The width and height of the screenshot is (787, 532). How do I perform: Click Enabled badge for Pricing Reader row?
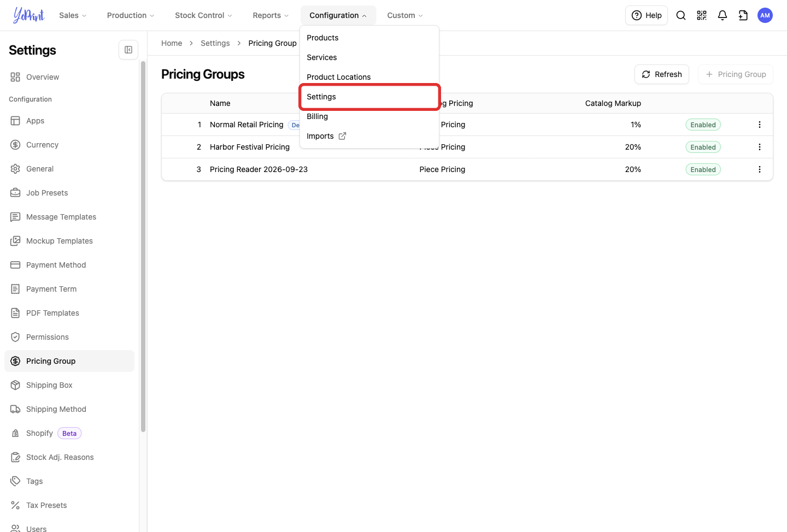point(703,169)
